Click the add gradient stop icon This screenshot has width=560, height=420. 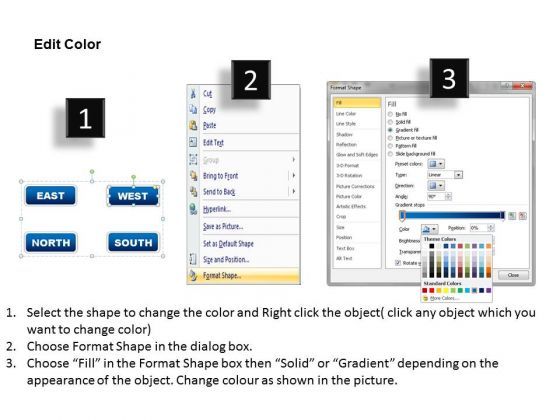[512, 216]
